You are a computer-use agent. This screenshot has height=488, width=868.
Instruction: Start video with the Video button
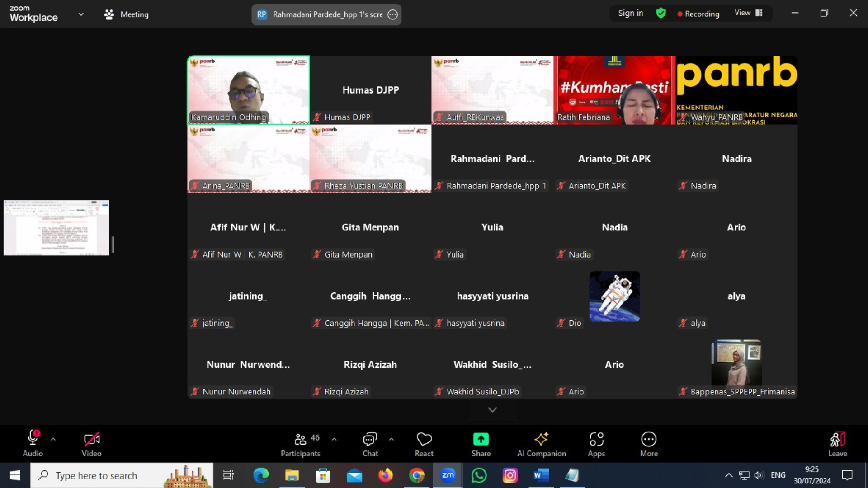point(91,443)
